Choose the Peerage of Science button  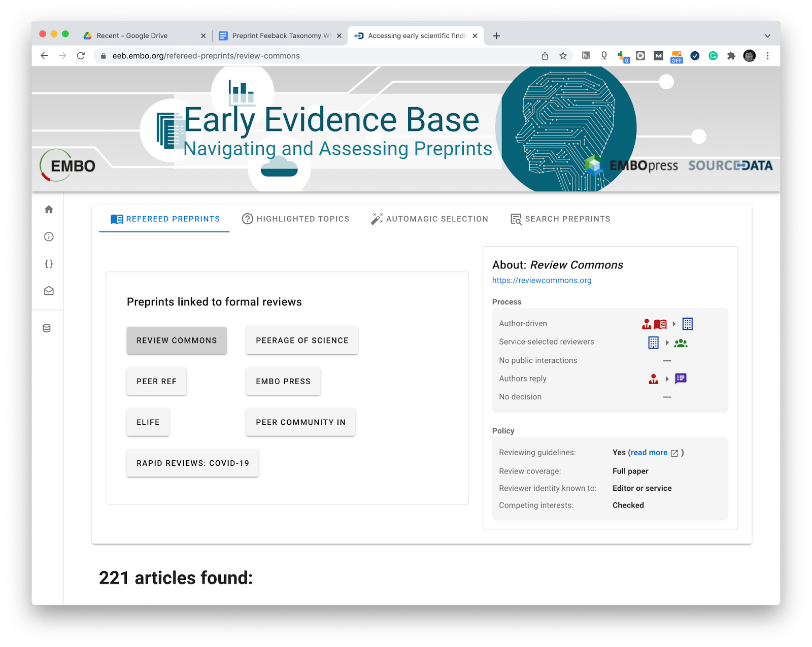tap(302, 340)
